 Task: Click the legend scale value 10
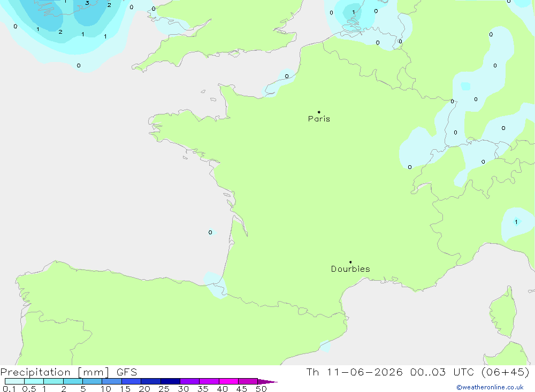(106, 389)
